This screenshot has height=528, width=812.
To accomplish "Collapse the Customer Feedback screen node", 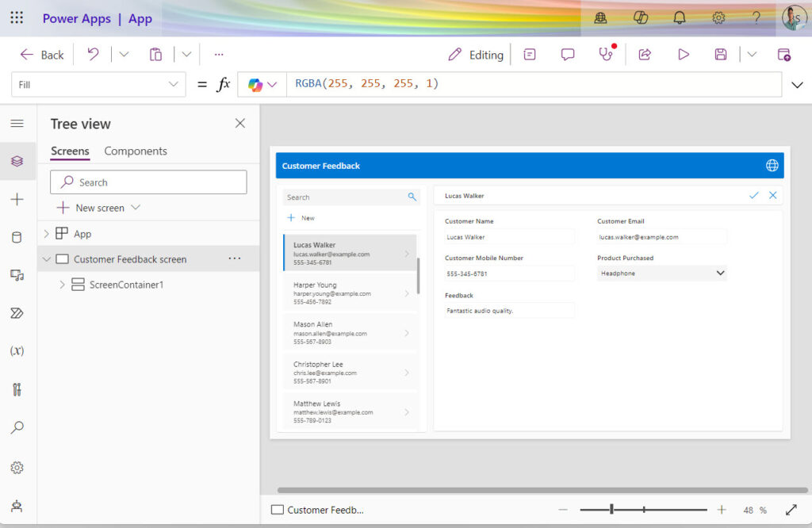I will (x=46, y=258).
